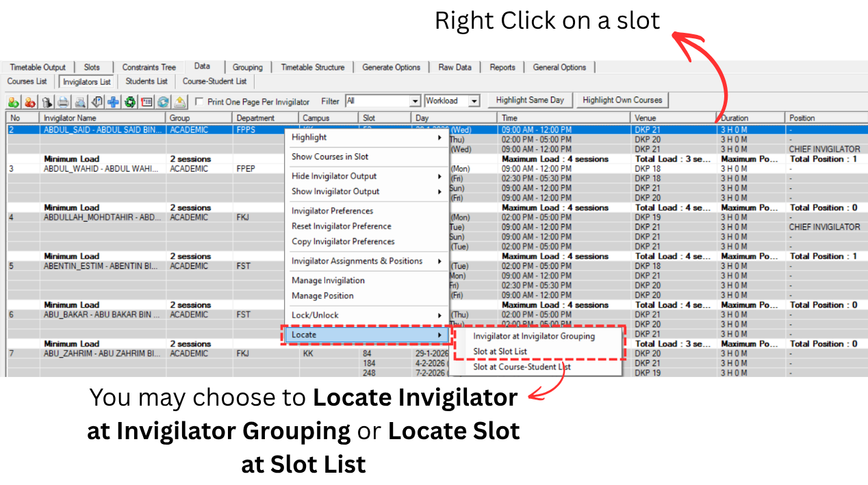Switch to Raw Data tab
The height and width of the screenshot is (485, 868).
(455, 67)
